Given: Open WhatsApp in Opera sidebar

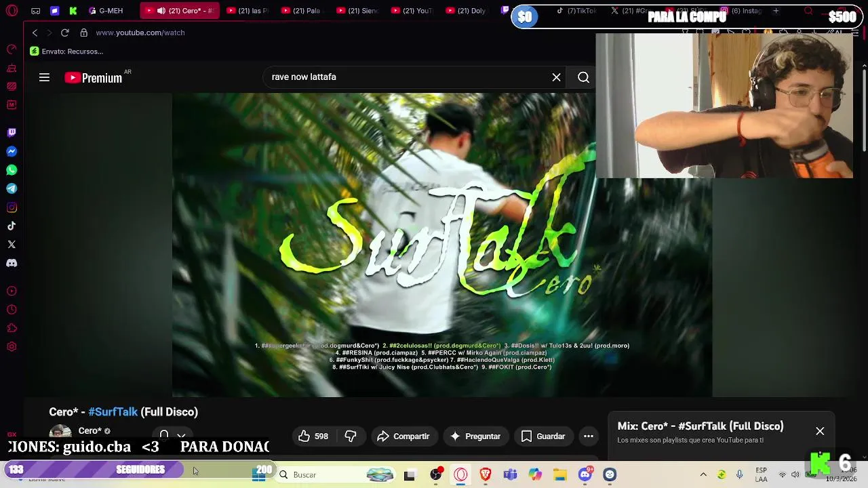Looking at the screenshot, I should click(x=12, y=170).
